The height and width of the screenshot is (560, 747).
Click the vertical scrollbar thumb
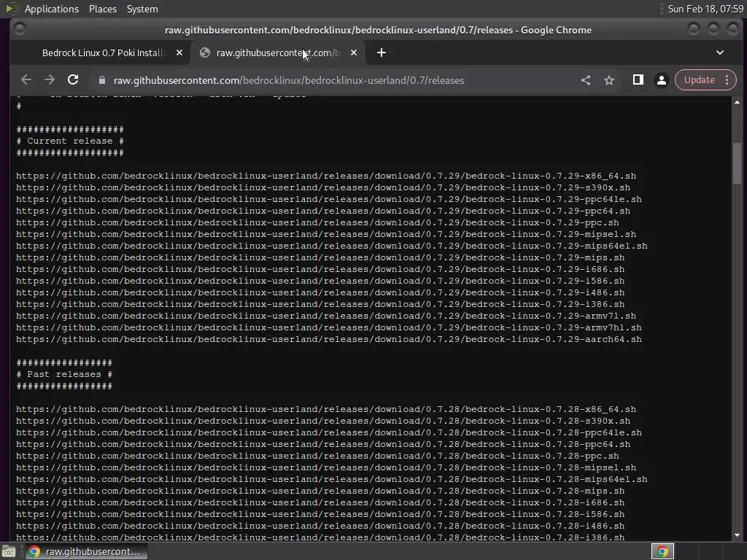(x=737, y=163)
